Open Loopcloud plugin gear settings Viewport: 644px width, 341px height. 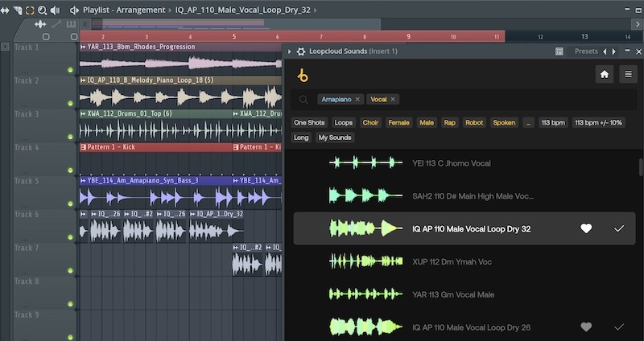[x=301, y=51]
